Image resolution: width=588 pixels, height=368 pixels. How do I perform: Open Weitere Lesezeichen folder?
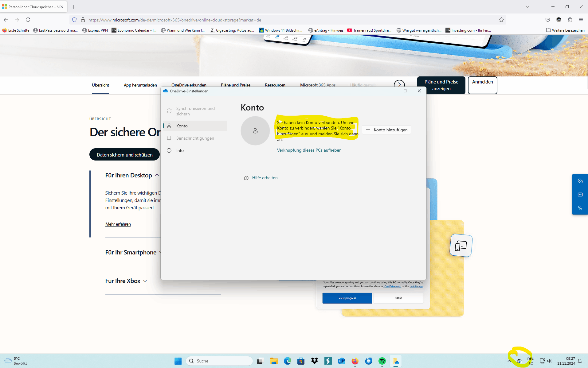(565, 30)
